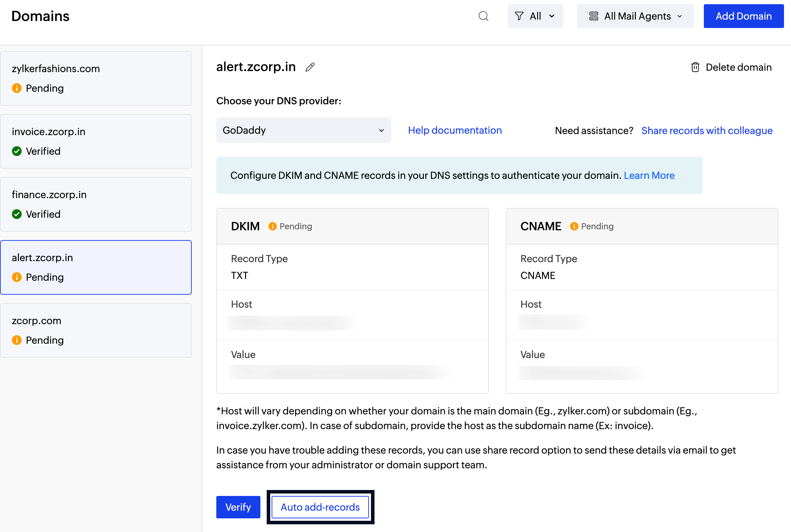Click the Verify button
The height and width of the screenshot is (532, 791).
(238, 507)
